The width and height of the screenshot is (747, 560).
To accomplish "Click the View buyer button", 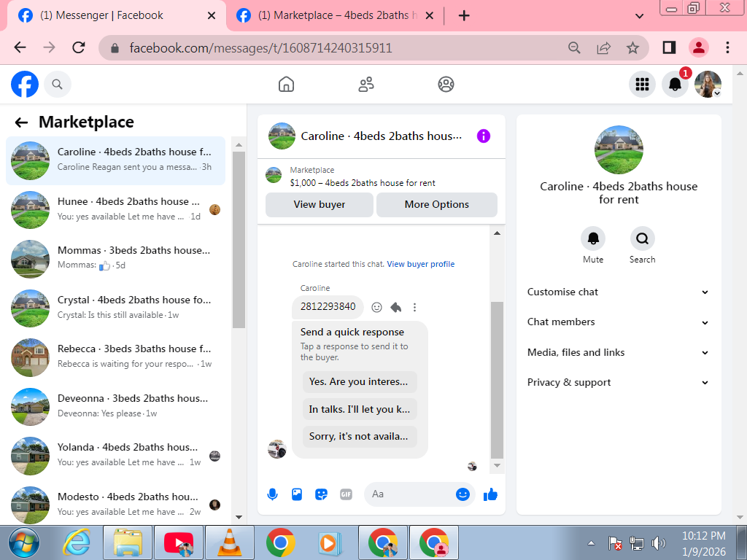I will (x=320, y=205).
